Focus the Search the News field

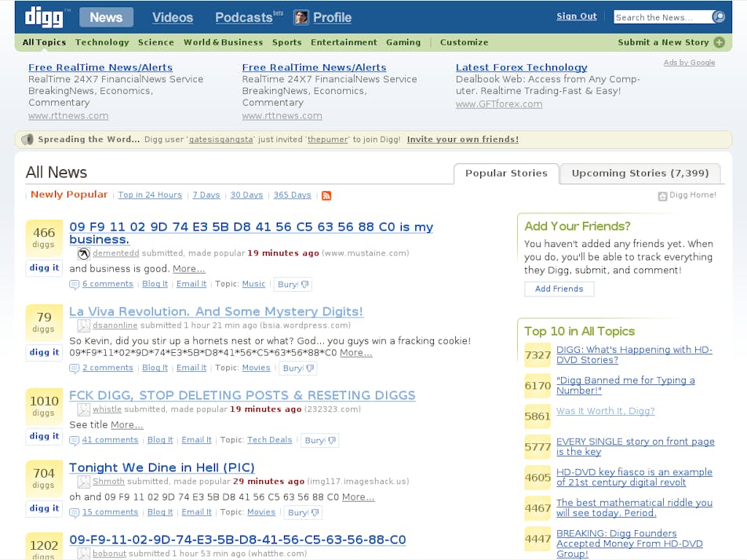[x=661, y=17]
